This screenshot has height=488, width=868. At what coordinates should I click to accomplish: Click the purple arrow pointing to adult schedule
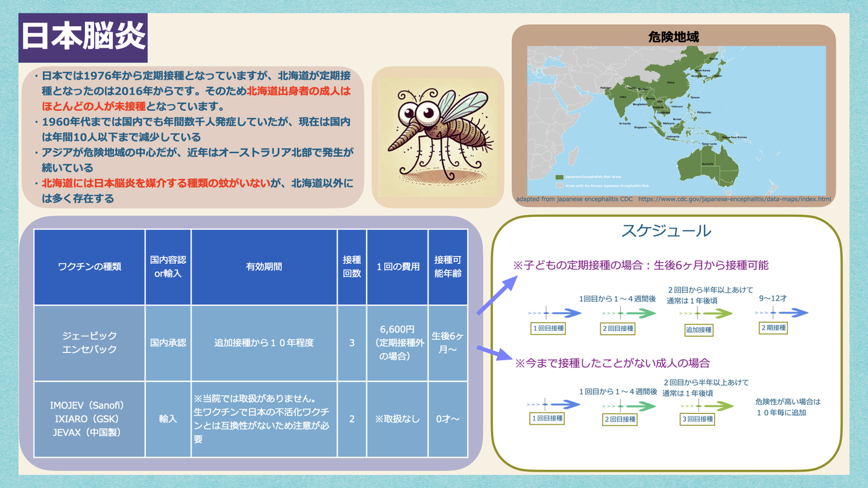[494, 352]
